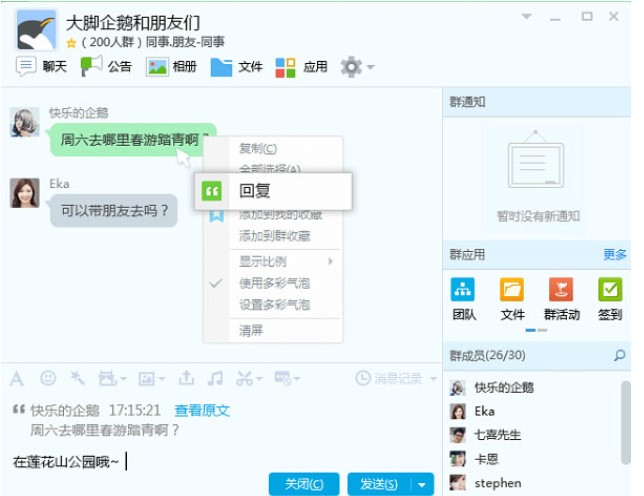This screenshot has width=644, height=496.
Task: Click the member list scrollbar
Action: pyautogui.click(x=626, y=422)
